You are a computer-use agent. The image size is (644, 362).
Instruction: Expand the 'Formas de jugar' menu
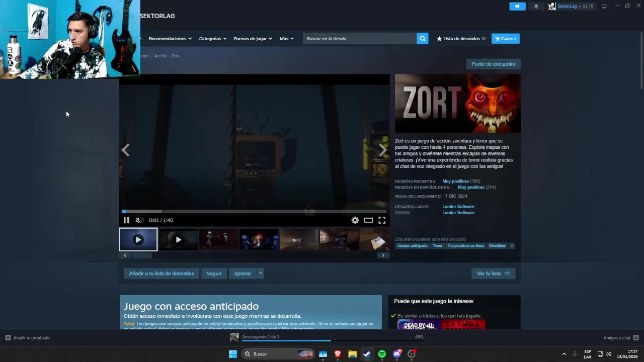[253, 39]
